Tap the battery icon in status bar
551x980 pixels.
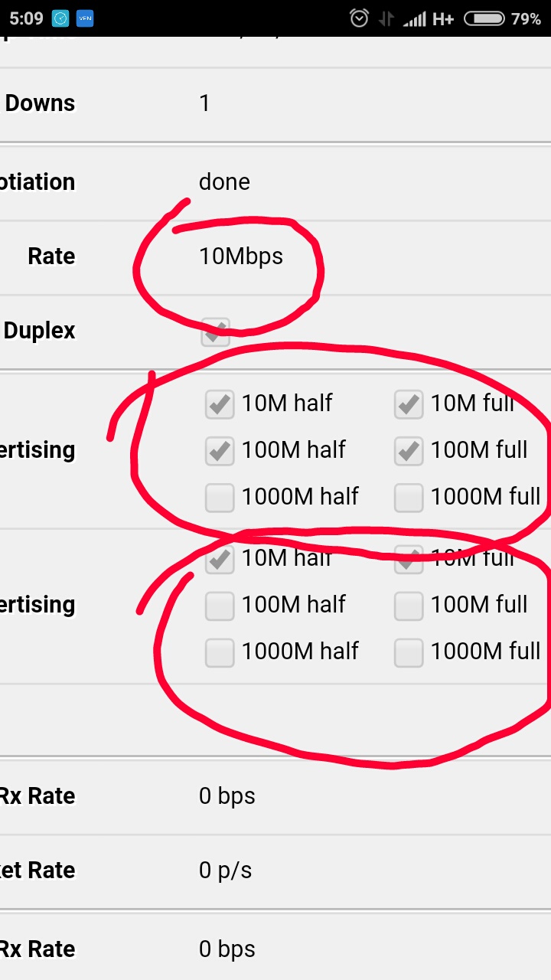pos(484,18)
